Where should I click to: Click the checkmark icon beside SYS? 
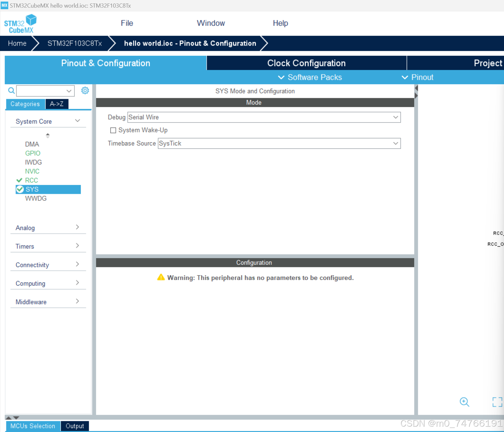20,189
